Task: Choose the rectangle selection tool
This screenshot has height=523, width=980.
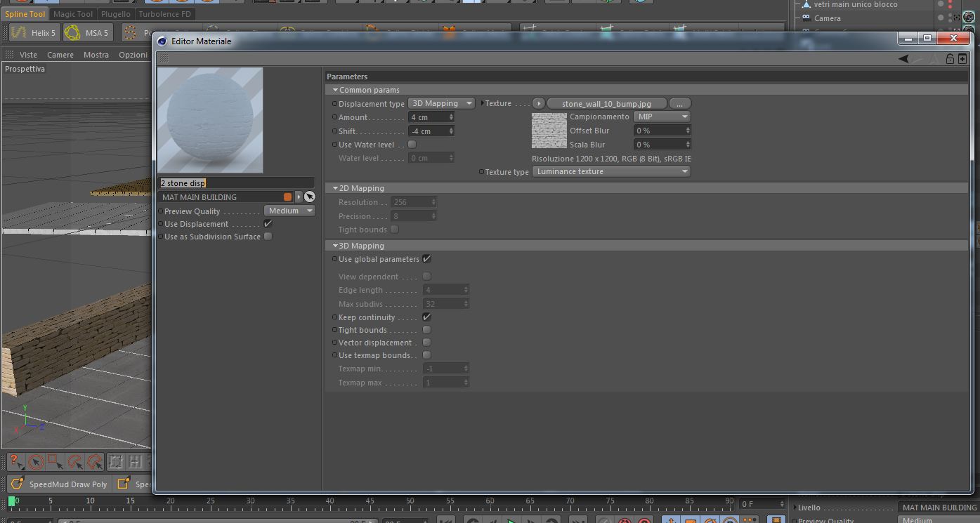Action: point(55,462)
